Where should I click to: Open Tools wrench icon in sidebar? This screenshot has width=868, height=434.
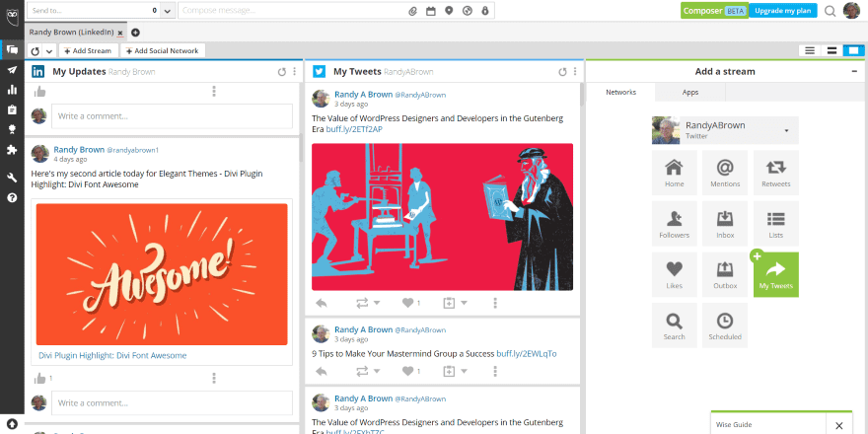click(x=12, y=178)
